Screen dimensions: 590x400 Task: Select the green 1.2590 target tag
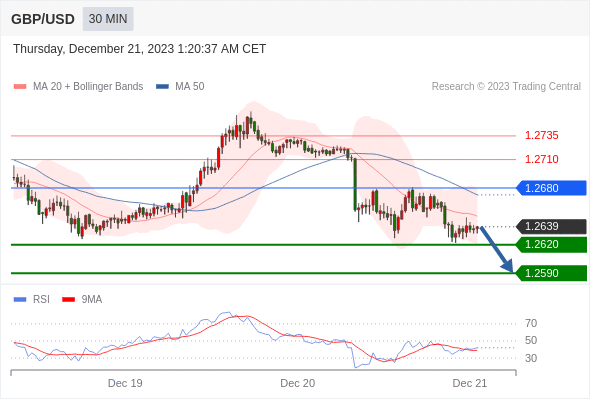point(551,273)
